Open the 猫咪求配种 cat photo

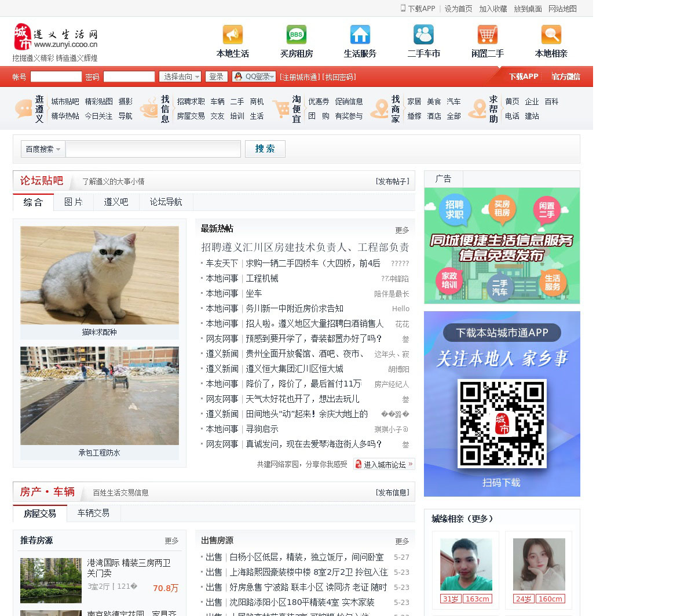click(100, 275)
